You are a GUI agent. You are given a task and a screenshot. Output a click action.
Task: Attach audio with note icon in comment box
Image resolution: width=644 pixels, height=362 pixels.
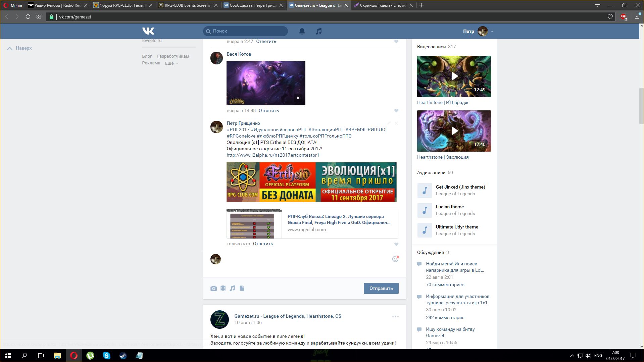232,288
